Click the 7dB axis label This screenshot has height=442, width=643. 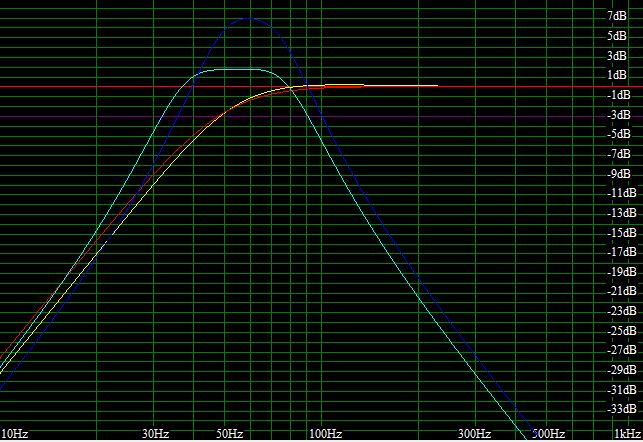point(617,16)
